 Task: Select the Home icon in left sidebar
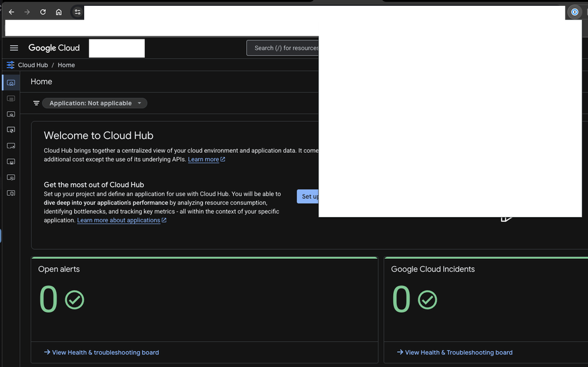pos(11,82)
